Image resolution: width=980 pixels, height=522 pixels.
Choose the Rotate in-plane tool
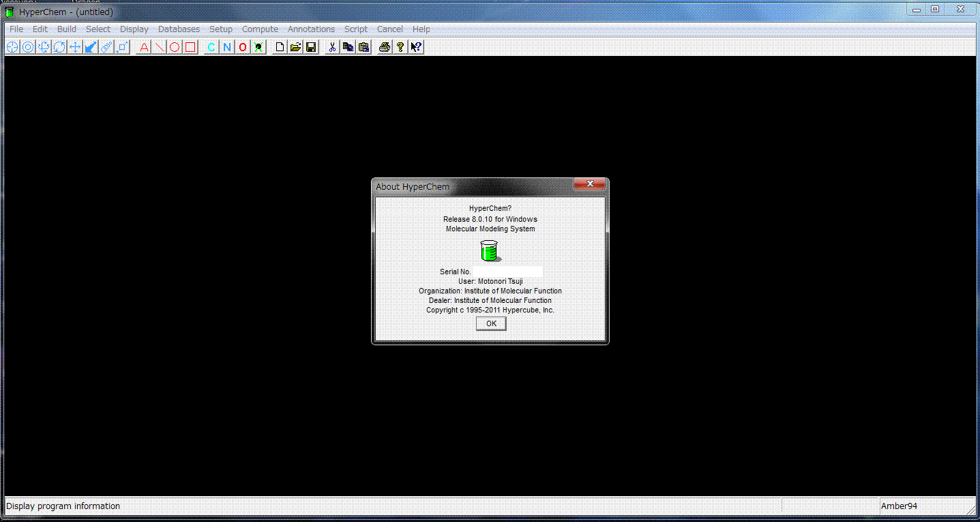coord(59,47)
